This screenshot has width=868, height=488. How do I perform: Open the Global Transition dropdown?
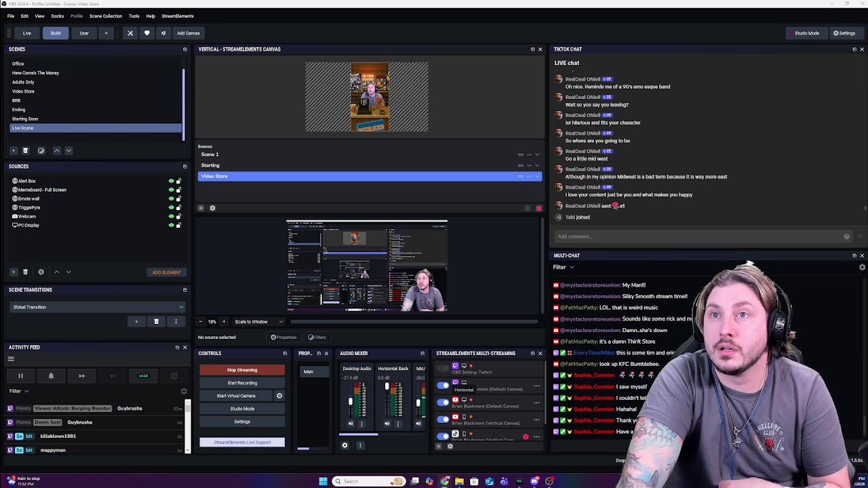(97, 307)
